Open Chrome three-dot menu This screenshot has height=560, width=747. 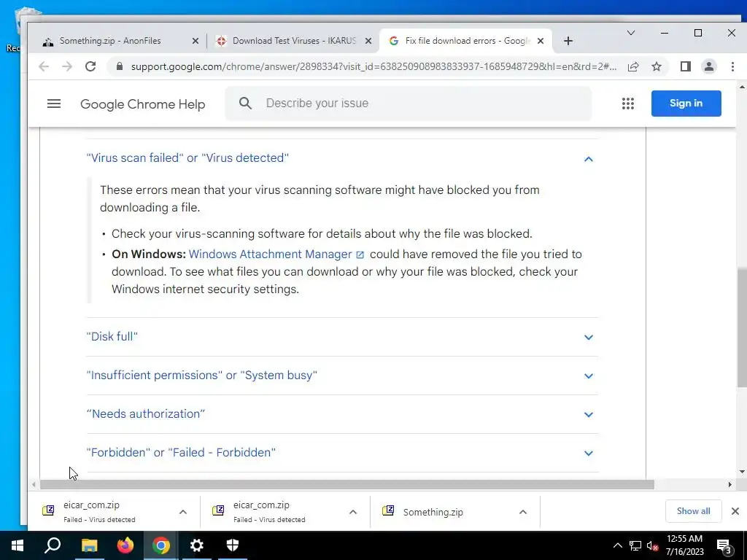click(732, 66)
